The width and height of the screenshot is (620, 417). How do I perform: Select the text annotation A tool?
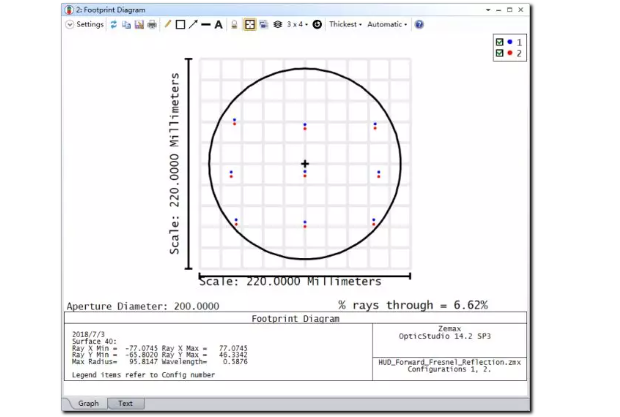click(218, 25)
